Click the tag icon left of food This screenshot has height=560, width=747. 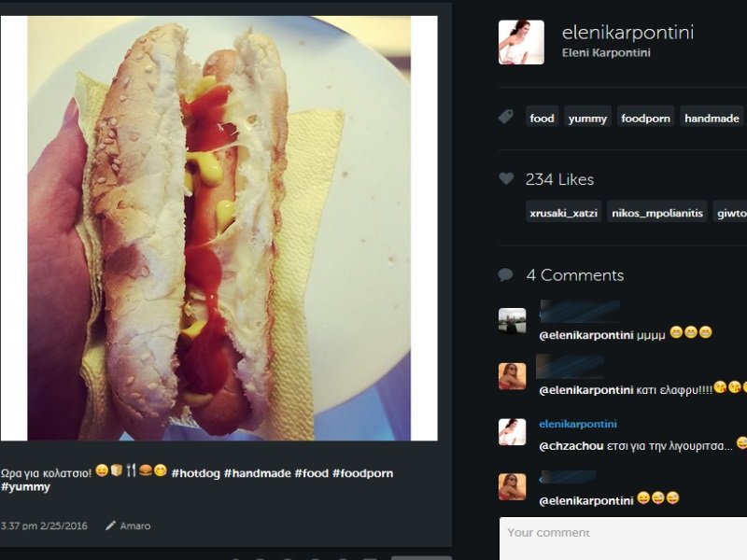tap(506, 118)
